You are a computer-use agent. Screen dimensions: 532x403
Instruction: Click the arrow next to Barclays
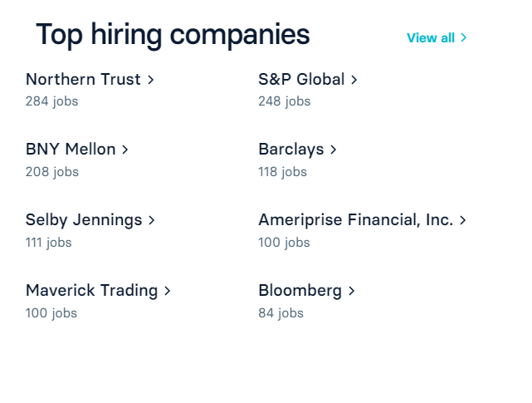(x=334, y=150)
